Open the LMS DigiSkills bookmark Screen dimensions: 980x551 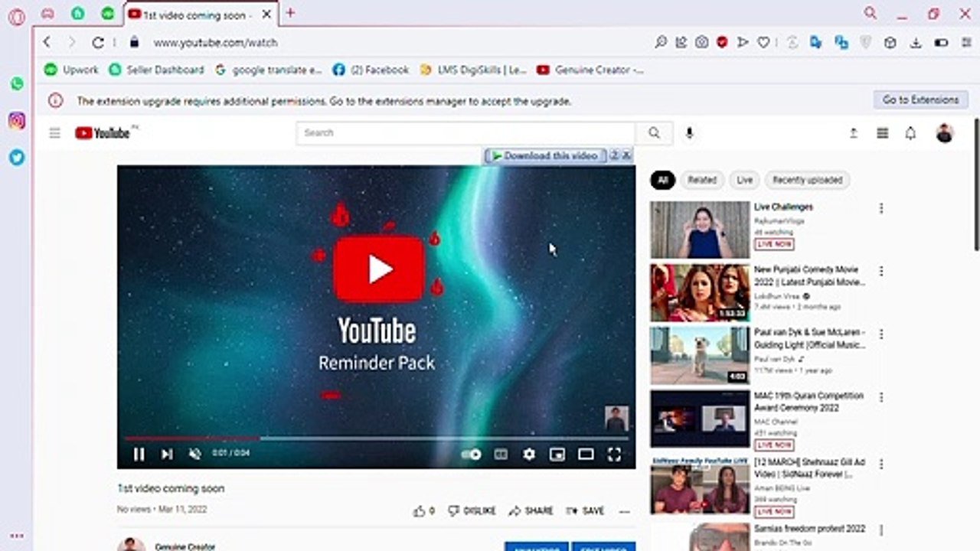tap(473, 70)
